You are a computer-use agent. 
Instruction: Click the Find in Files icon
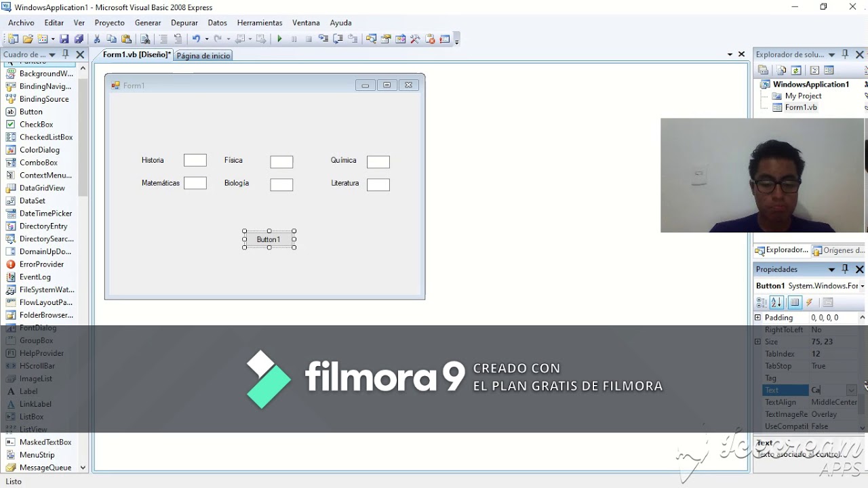(x=145, y=39)
